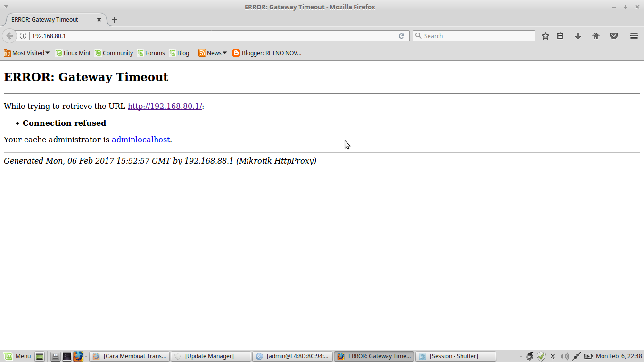Launch Firefox from the panel launcher
Screen dimensions: 644x362
[78, 356]
